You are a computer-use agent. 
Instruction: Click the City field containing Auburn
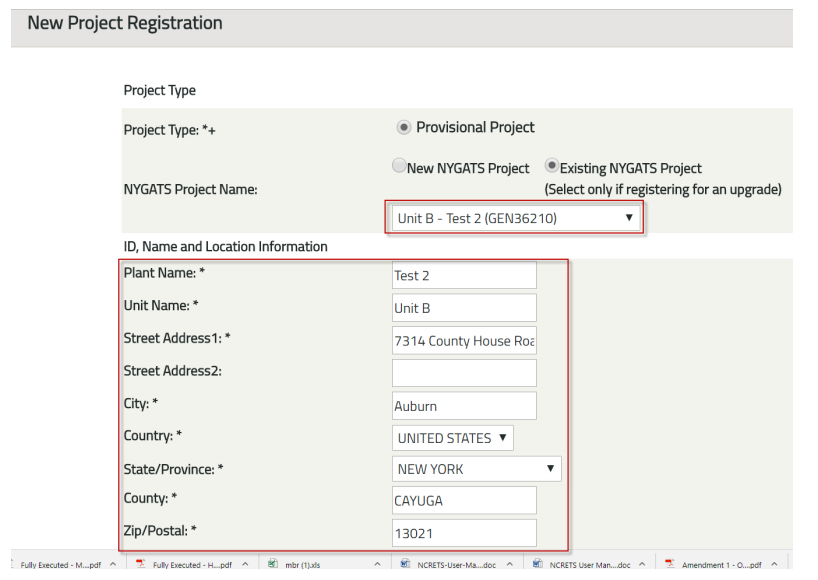coord(464,406)
